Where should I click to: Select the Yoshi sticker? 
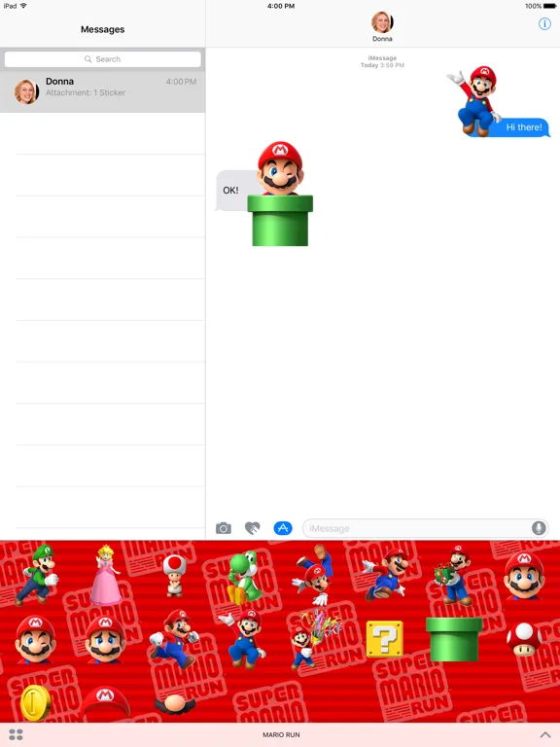(244, 578)
